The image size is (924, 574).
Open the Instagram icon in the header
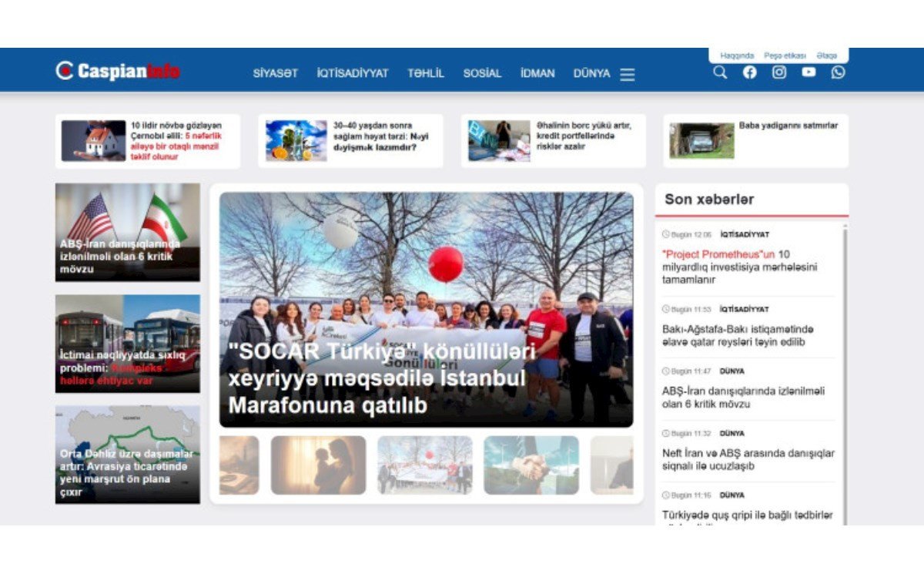[778, 72]
